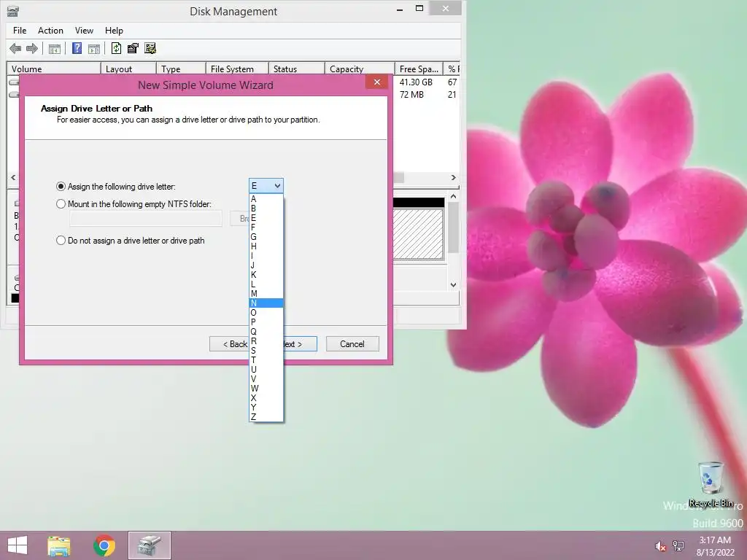
Task: Open the Properties toolbar icon
Action: pyautogui.click(x=133, y=48)
